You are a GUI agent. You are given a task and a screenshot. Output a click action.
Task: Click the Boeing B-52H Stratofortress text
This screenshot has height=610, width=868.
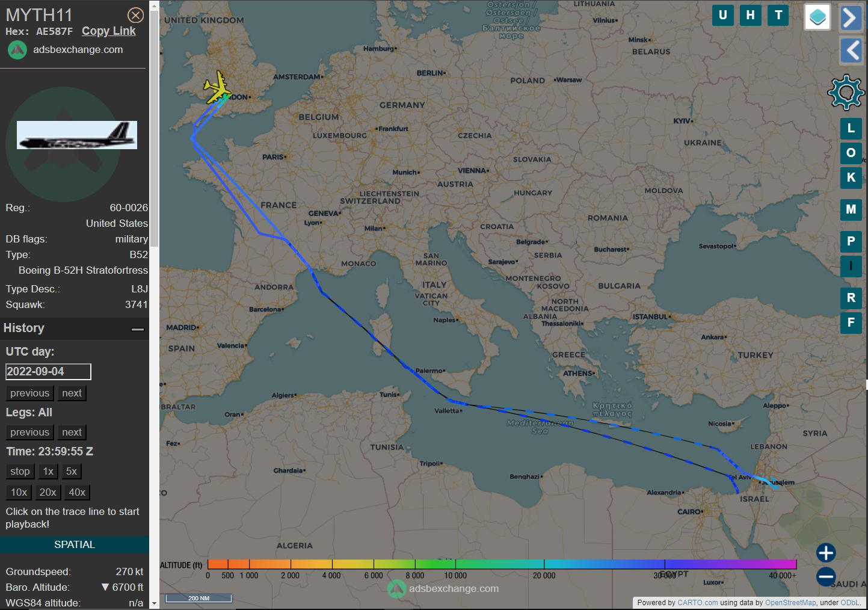[83, 270]
